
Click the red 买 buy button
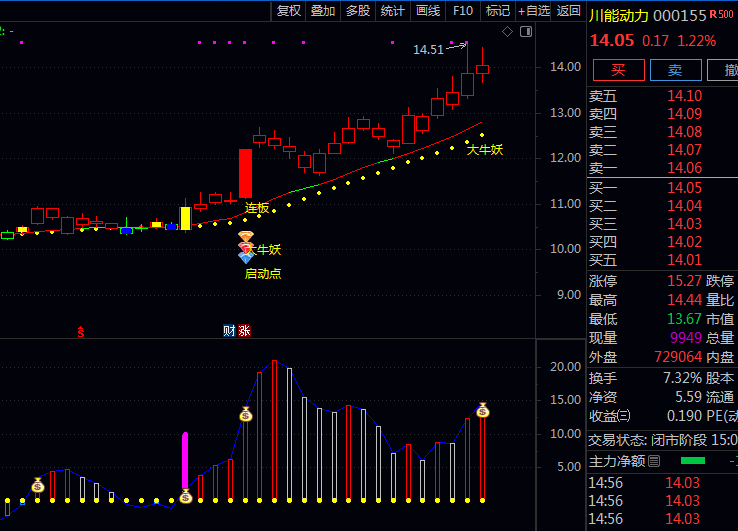point(618,70)
